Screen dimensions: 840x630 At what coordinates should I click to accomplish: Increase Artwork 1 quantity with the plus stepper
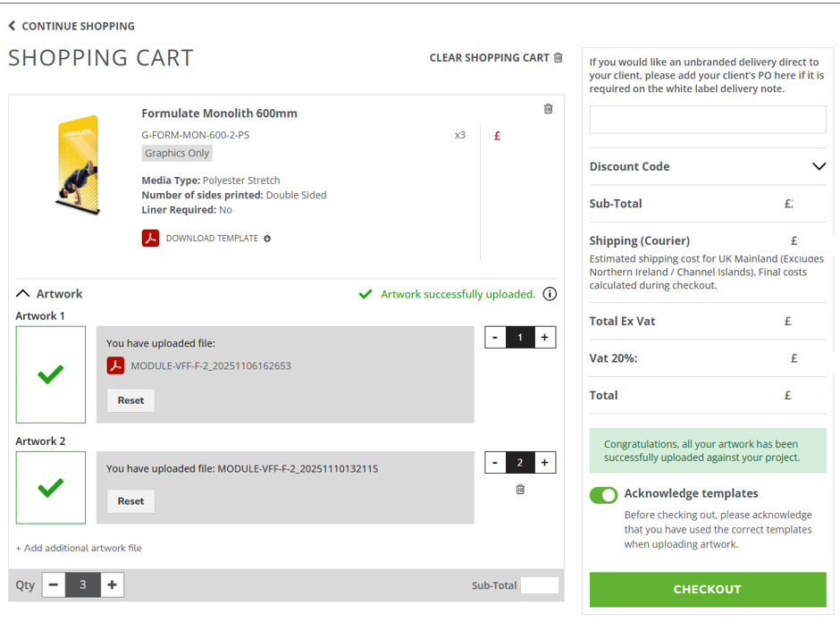[543, 337]
